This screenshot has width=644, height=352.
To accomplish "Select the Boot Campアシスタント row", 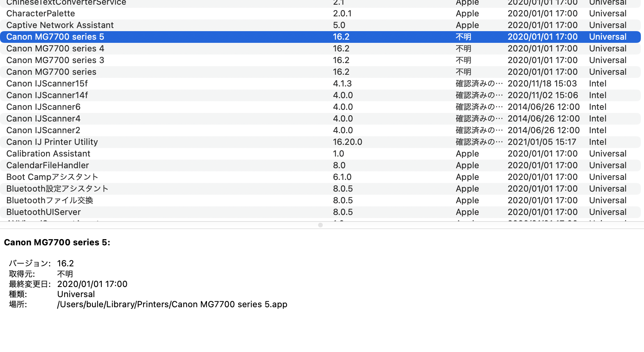I will click(x=320, y=177).
